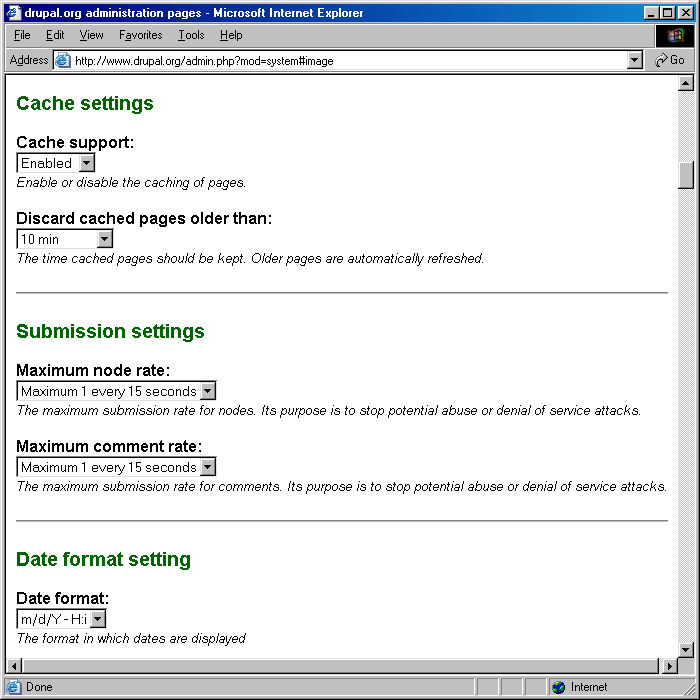This screenshot has width=700, height=700.
Task: Open the View menu
Action: coord(91,35)
